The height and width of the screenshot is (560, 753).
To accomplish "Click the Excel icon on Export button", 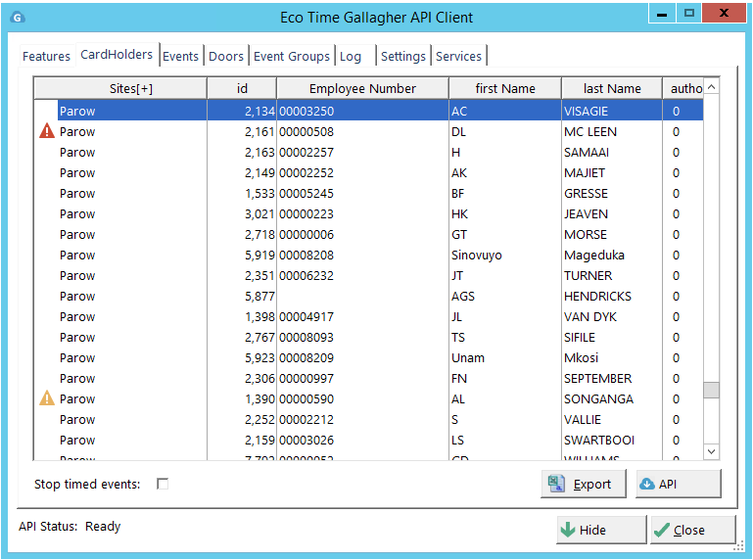I will tap(556, 484).
